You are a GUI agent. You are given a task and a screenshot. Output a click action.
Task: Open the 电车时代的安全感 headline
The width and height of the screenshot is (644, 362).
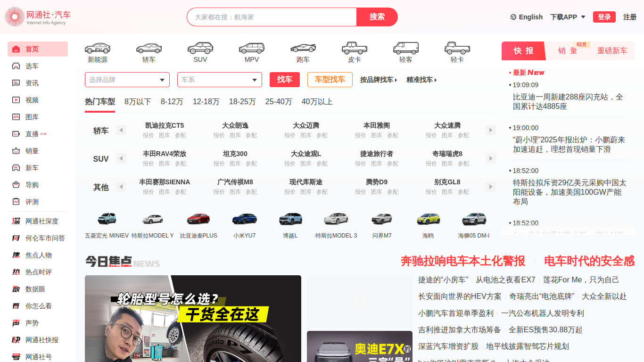point(589,261)
